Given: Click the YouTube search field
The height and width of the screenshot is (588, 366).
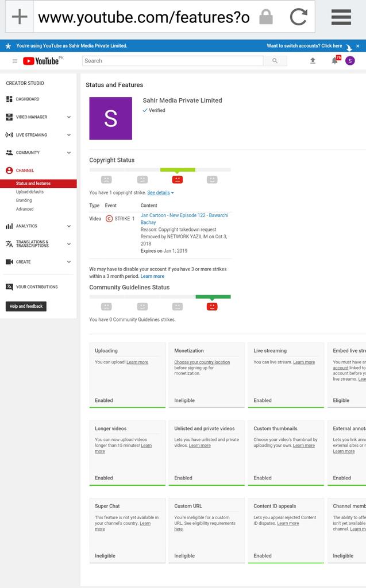Looking at the screenshot, I should (173, 61).
